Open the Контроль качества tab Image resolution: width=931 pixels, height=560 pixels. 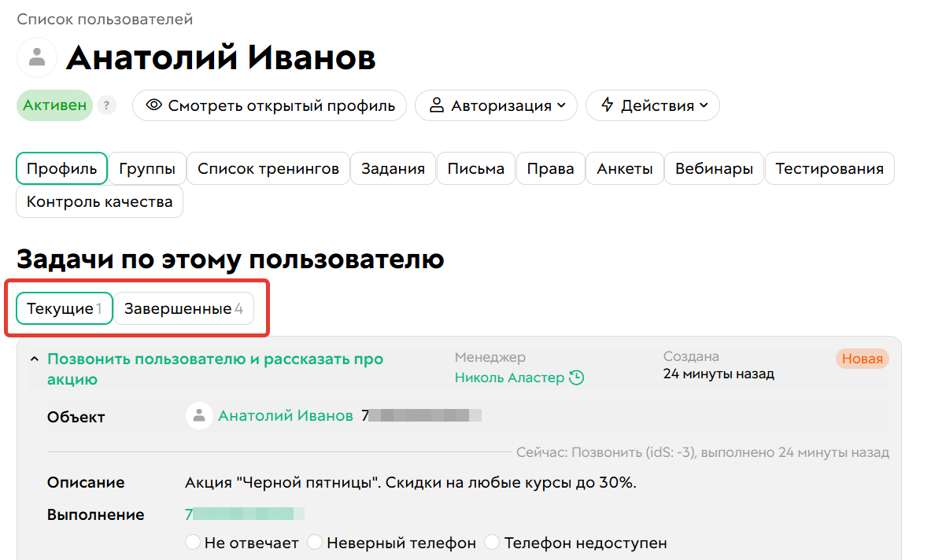tap(99, 201)
